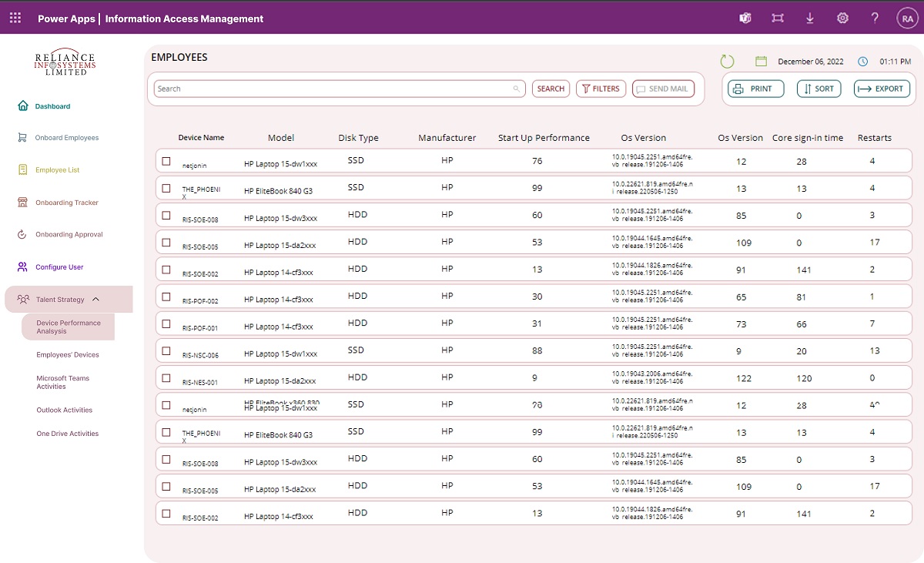
Task: Select the checkbox on the netjonin row
Action: pos(166,159)
